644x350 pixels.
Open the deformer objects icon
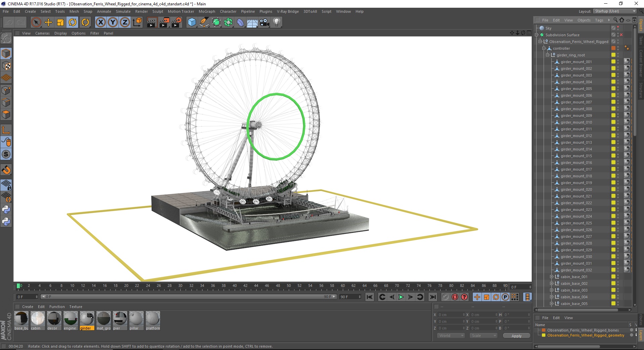240,23
